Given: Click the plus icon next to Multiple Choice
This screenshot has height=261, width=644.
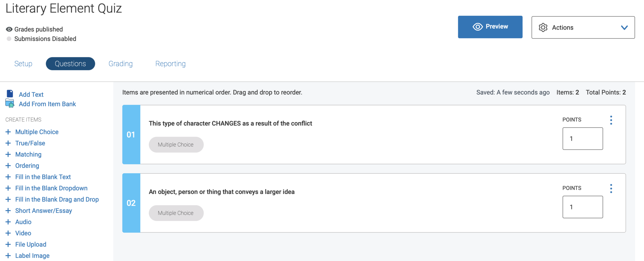Looking at the screenshot, I should (x=8, y=132).
